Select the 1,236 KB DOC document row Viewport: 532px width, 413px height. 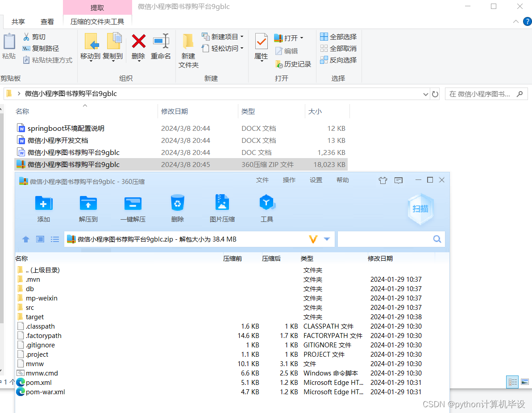pos(181,152)
